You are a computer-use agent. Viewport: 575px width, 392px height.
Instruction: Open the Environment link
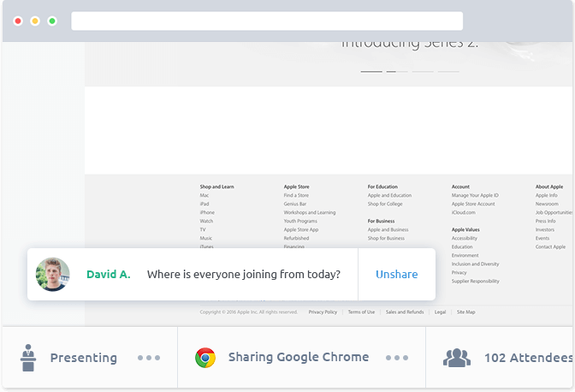point(465,255)
